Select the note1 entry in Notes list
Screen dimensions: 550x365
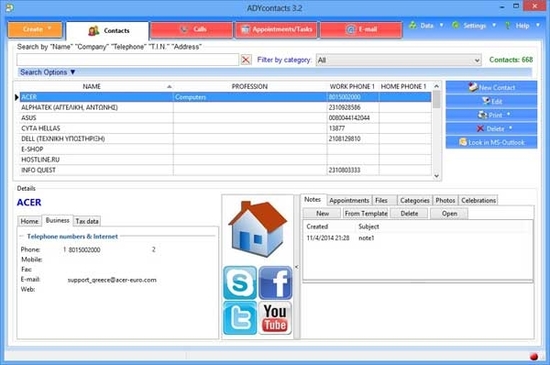point(417,238)
